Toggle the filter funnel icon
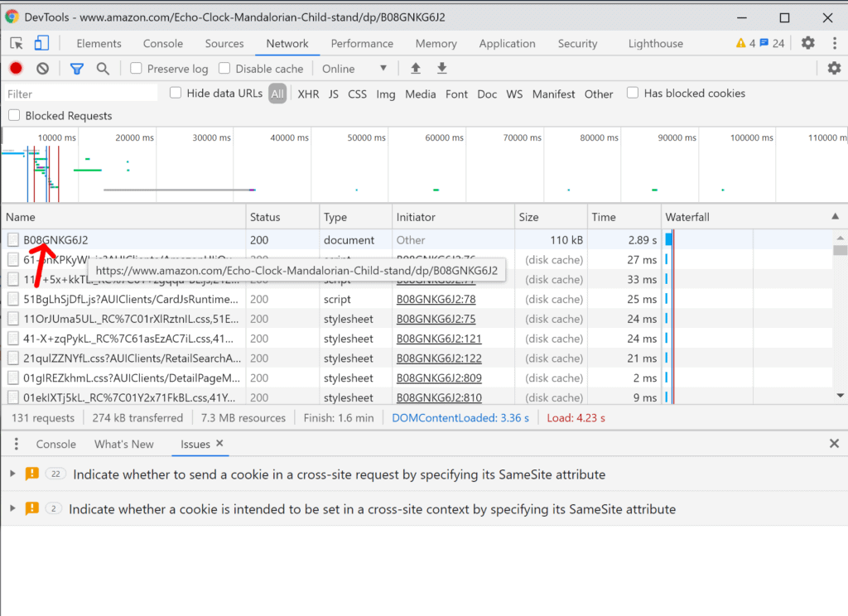The width and height of the screenshot is (848, 616). (77, 69)
